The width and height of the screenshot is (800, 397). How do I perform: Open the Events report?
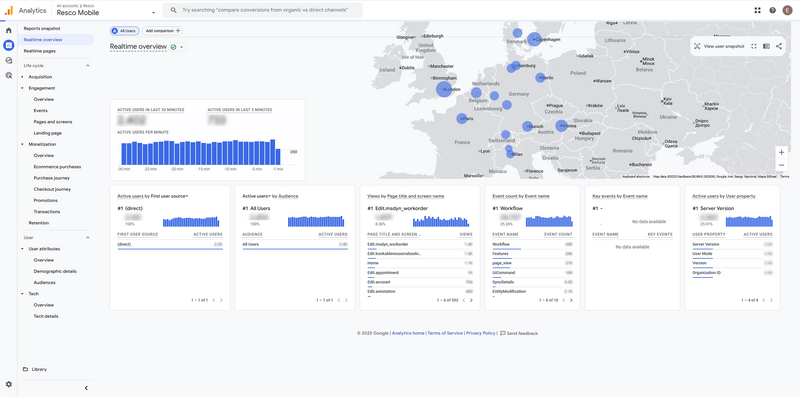tap(41, 111)
